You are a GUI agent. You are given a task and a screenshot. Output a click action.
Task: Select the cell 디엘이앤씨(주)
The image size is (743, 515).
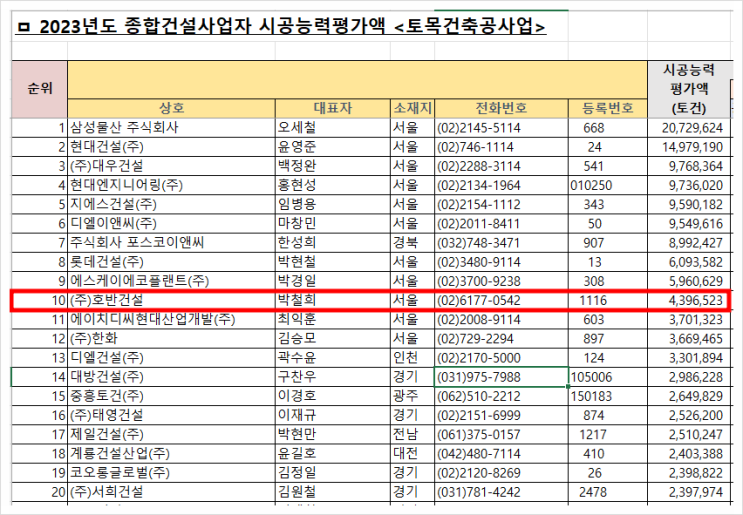pos(172,224)
